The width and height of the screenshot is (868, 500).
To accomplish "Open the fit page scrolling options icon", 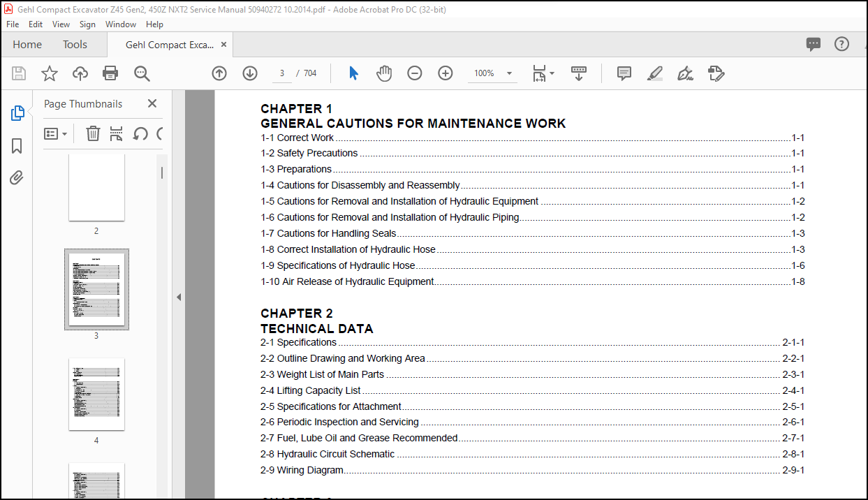I will (543, 73).
